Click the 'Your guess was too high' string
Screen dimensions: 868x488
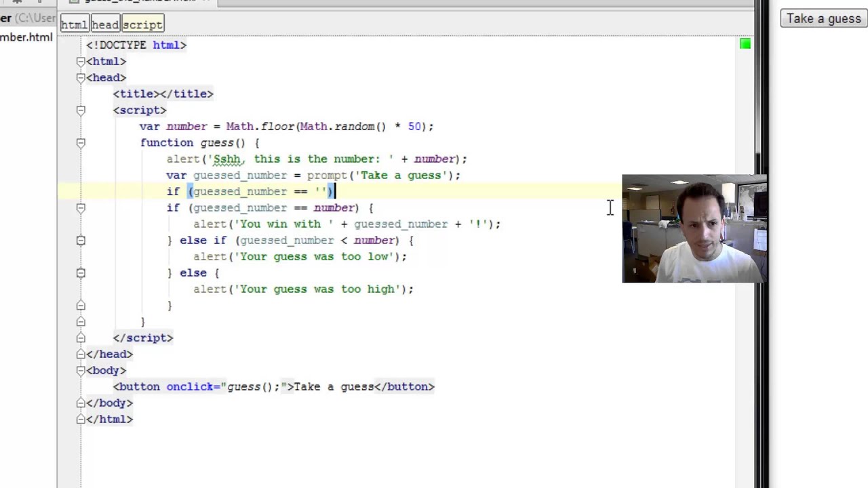pos(317,289)
